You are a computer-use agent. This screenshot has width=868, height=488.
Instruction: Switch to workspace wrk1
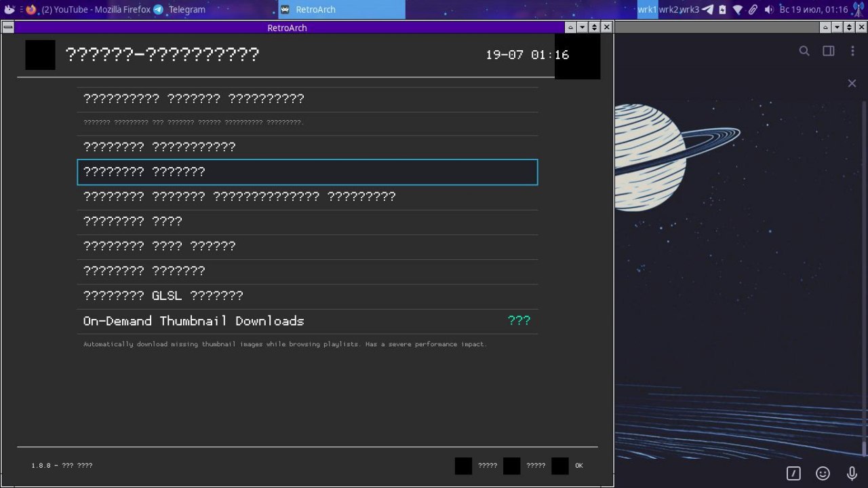click(x=648, y=10)
